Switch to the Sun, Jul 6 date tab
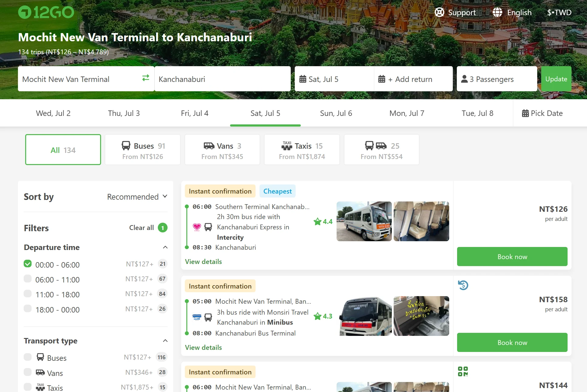Viewport: 587px width, 392px height. (x=336, y=113)
